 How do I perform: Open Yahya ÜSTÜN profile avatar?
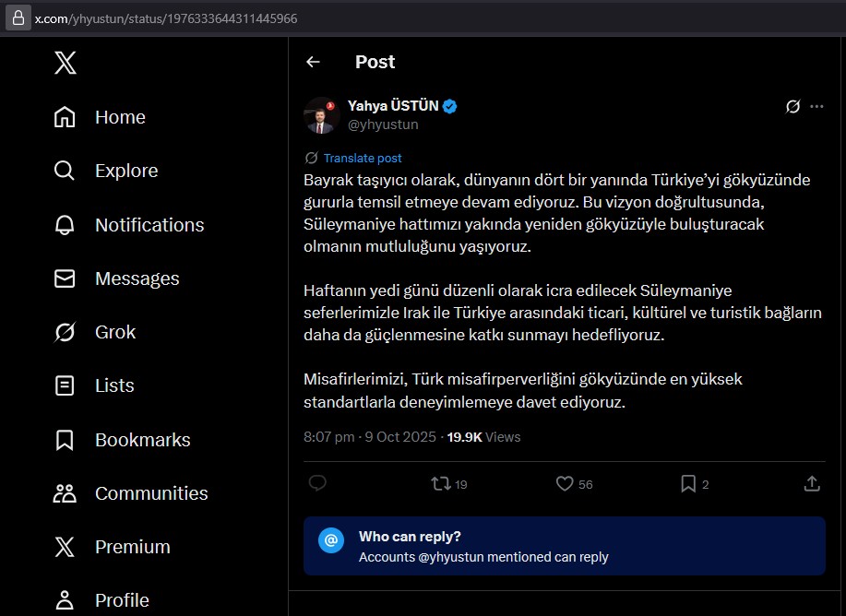[322, 115]
